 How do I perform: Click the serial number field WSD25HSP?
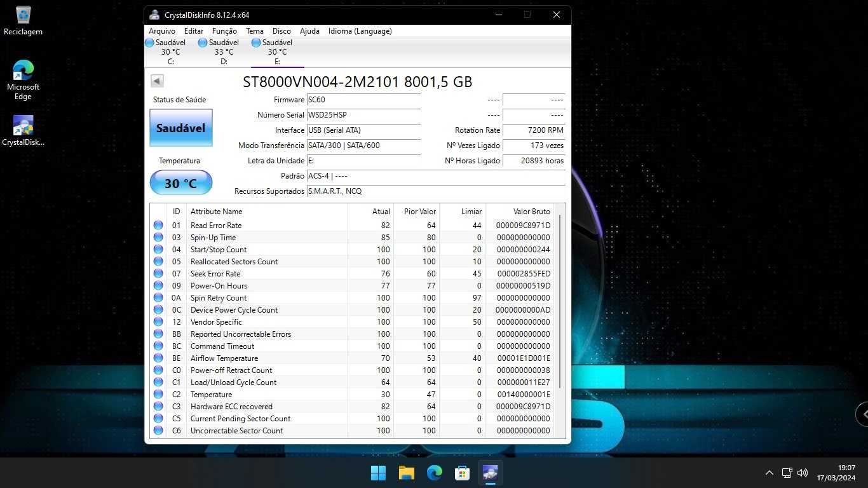pyautogui.click(x=363, y=115)
